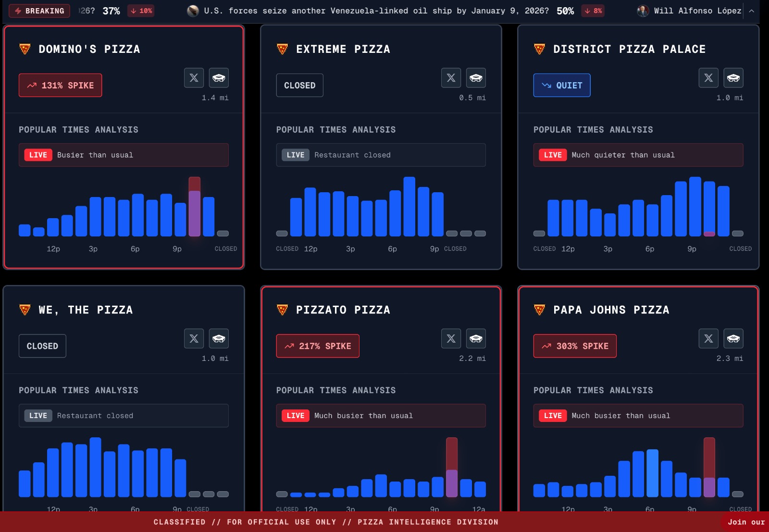Click 'Much busier than usual' status on Papa Johns
769x532 pixels.
[638, 416]
